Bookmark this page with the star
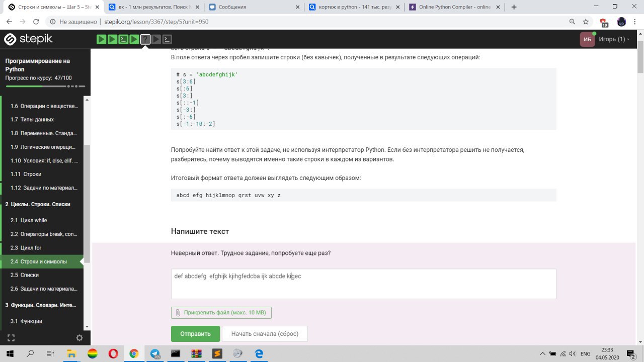 (586, 22)
